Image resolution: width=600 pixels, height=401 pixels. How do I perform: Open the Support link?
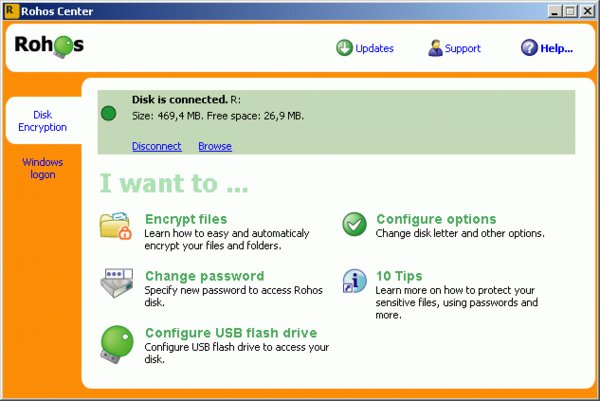[462, 48]
